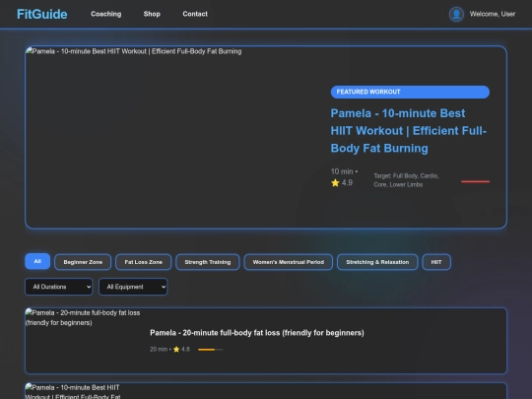Select Women's Menstrual Period filter
The width and height of the screenshot is (532, 399).
click(288, 262)
